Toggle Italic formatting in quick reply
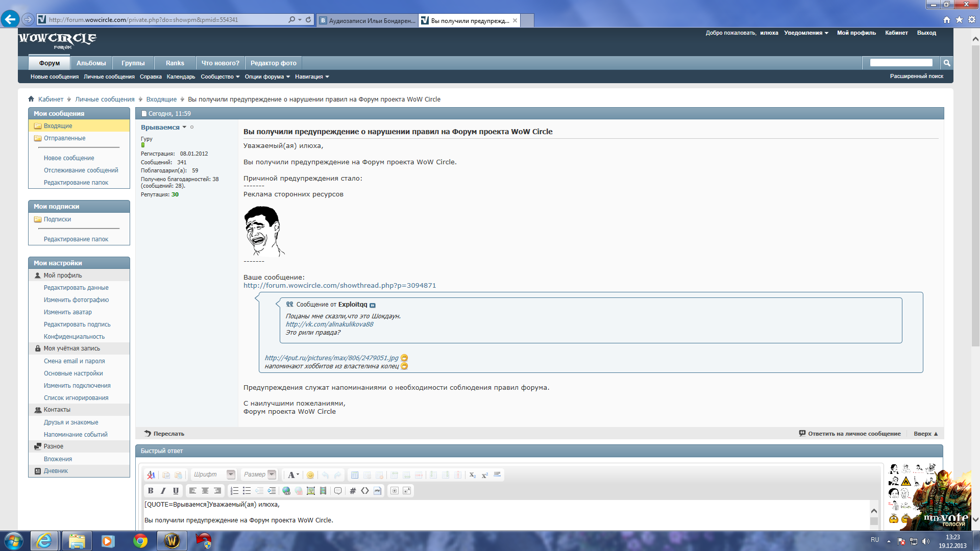 tap(163, 491)
